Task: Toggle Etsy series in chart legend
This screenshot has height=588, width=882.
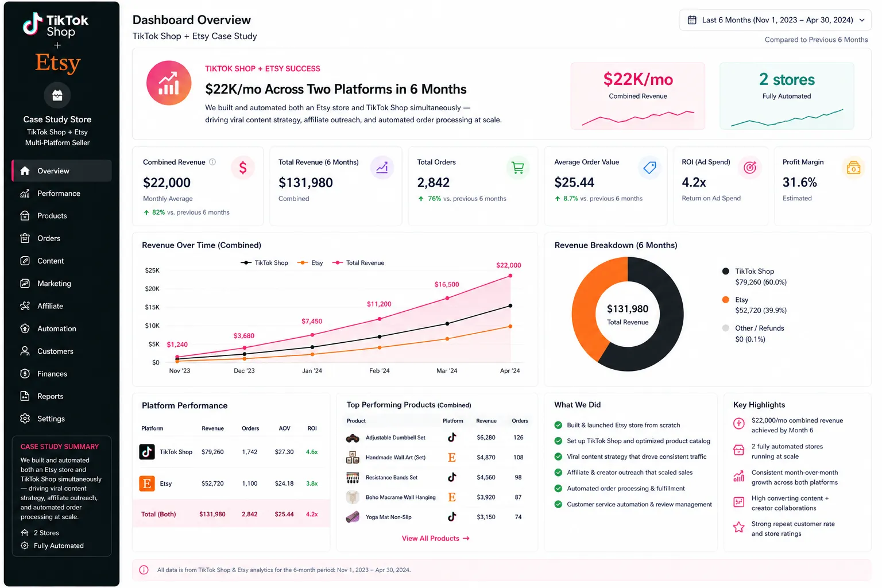Action: click(x=310, y=263)
